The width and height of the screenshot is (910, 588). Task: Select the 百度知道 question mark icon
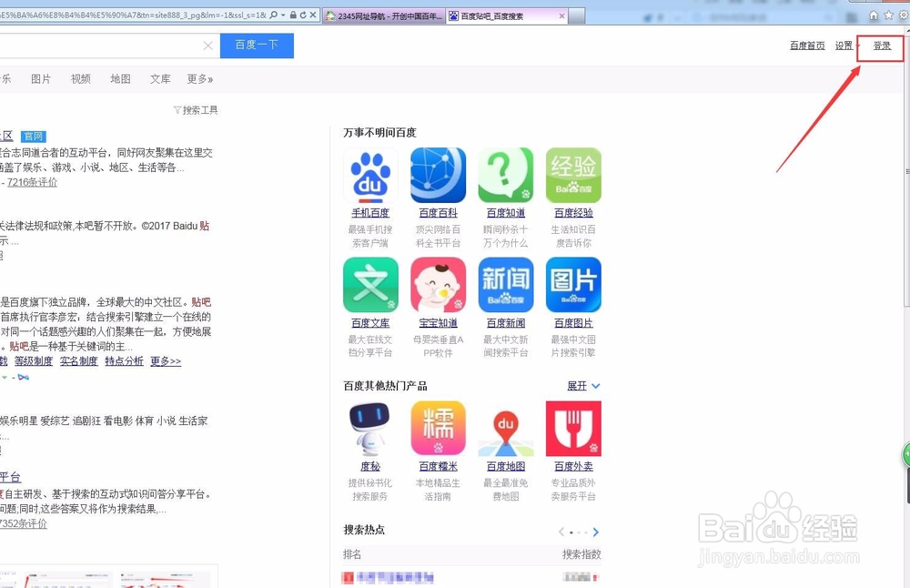pyautogui.click(x=506, y=174)
